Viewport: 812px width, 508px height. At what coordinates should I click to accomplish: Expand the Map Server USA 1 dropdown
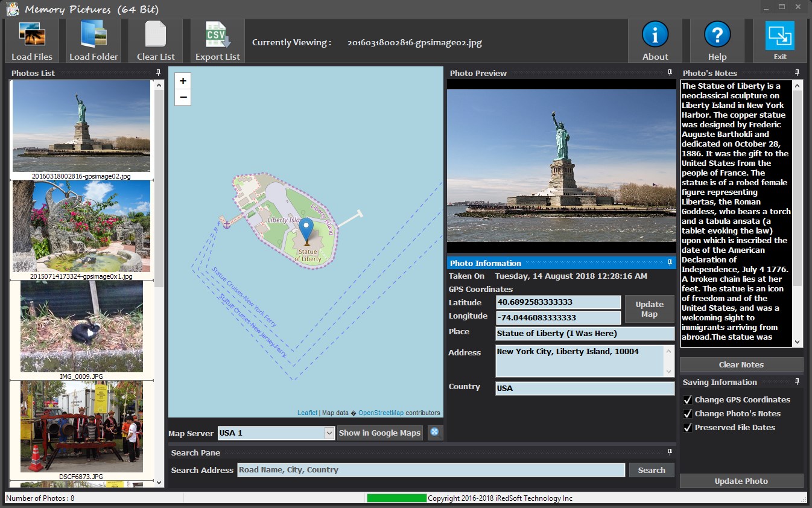[329, 433]
